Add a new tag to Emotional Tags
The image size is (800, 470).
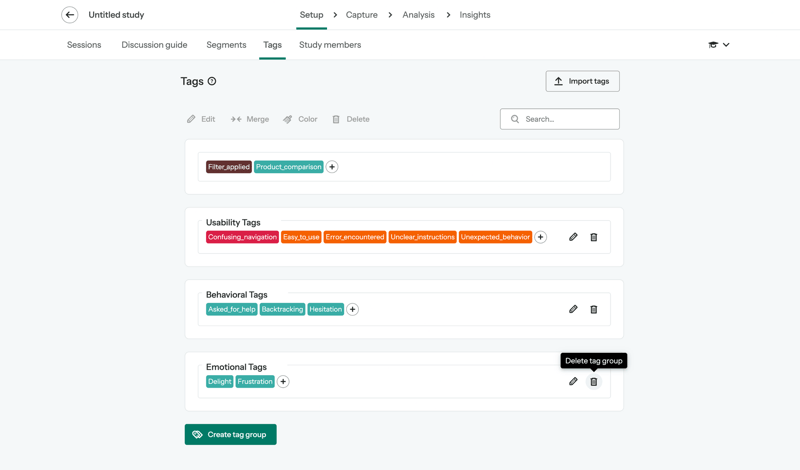[283, 381]
